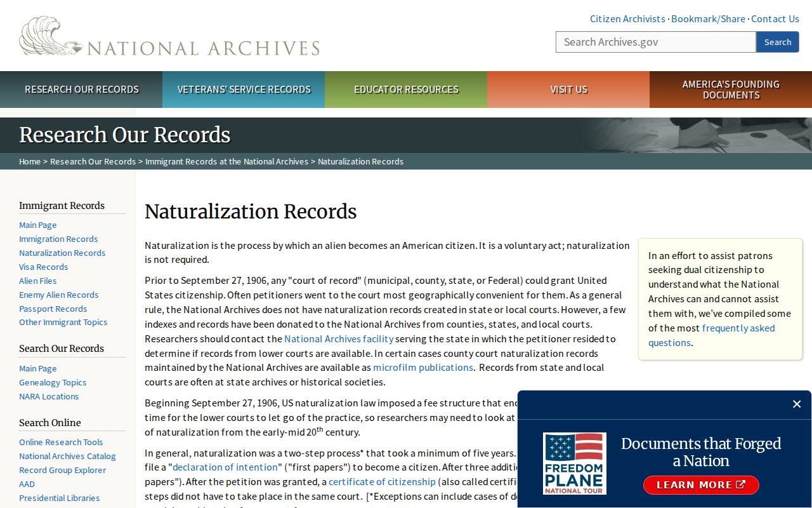Open NARA Locations sidebar link
Viewport: 812px width, 508px height.
click(x=49, y=396)
